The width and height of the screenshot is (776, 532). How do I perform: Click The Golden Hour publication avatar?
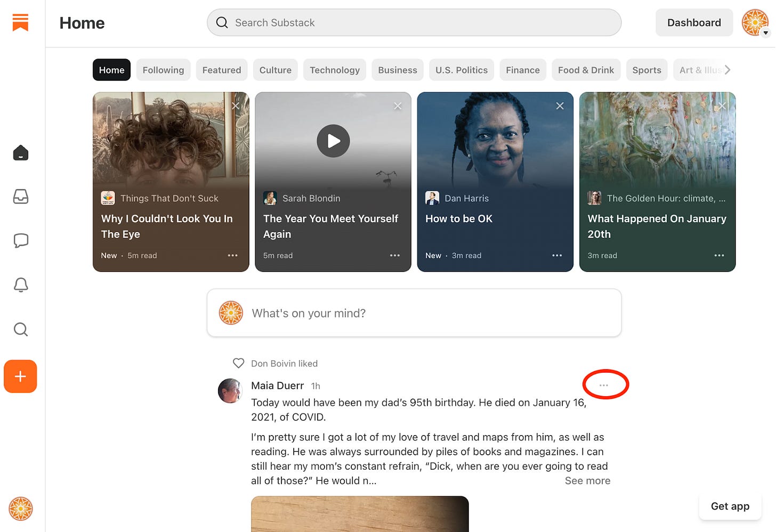594,198
